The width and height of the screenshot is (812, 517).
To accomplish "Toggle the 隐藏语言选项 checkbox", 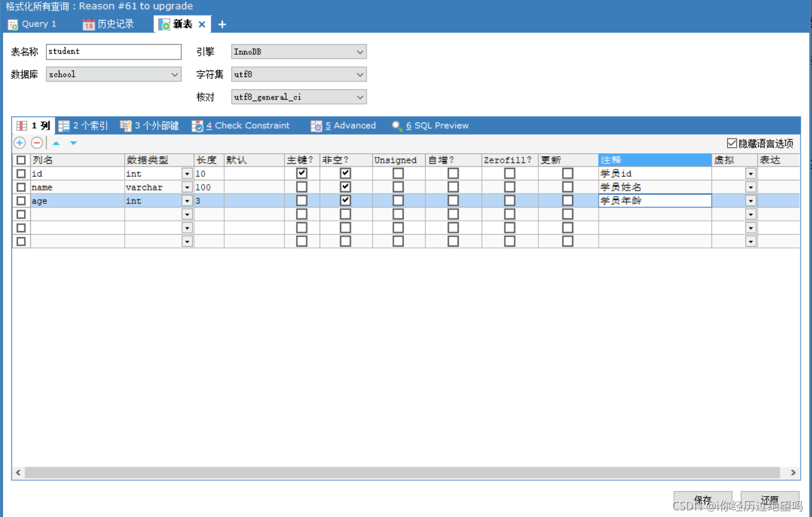I will pyautogui.click(x=732, y=143).
